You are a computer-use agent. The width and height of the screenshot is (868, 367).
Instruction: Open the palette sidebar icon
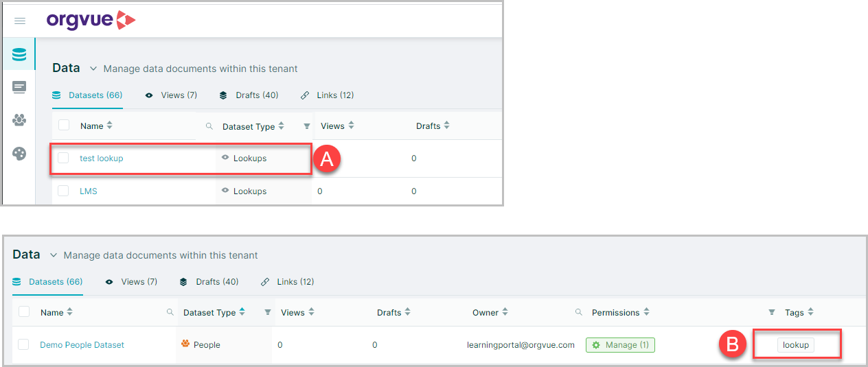19,153
